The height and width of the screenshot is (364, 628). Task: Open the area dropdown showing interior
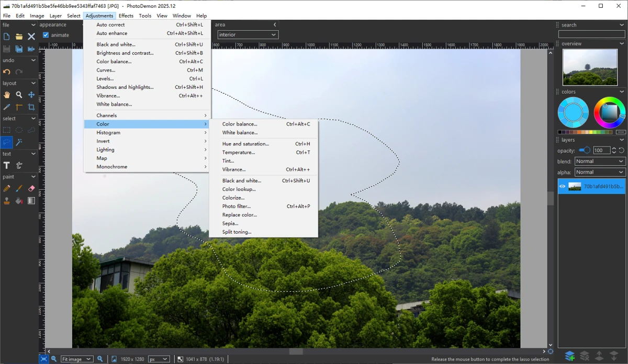tap(248, 35)
